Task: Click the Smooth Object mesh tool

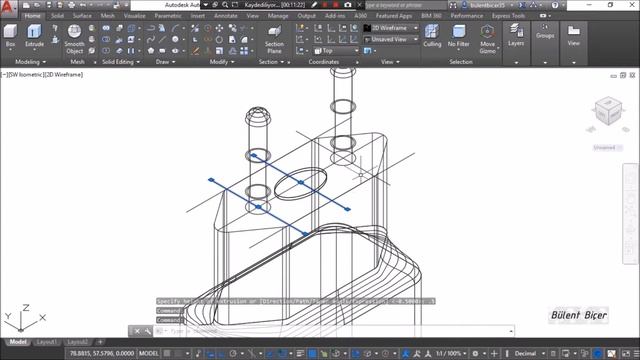Action: [74, 39]
